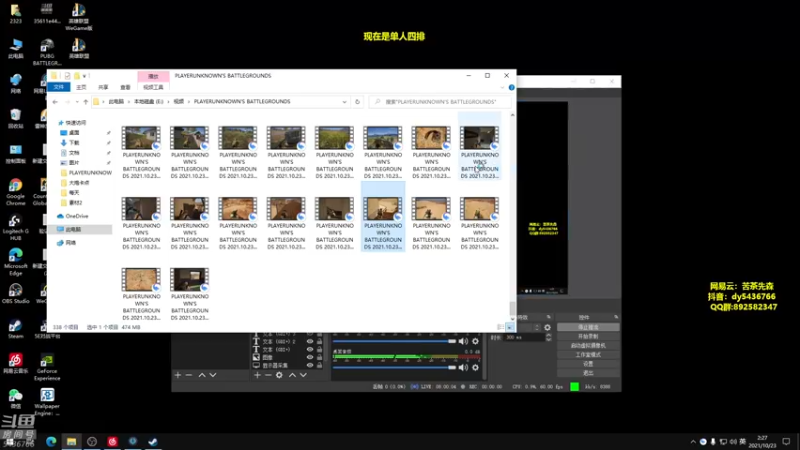Click 工作室模式 button in OBS controls
This screenshot has height=450, width=800.
588,355
